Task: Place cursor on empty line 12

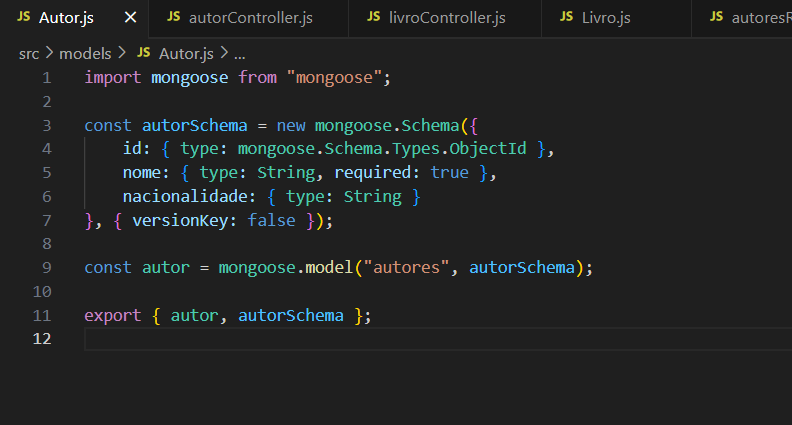Action: click(300, 340)
